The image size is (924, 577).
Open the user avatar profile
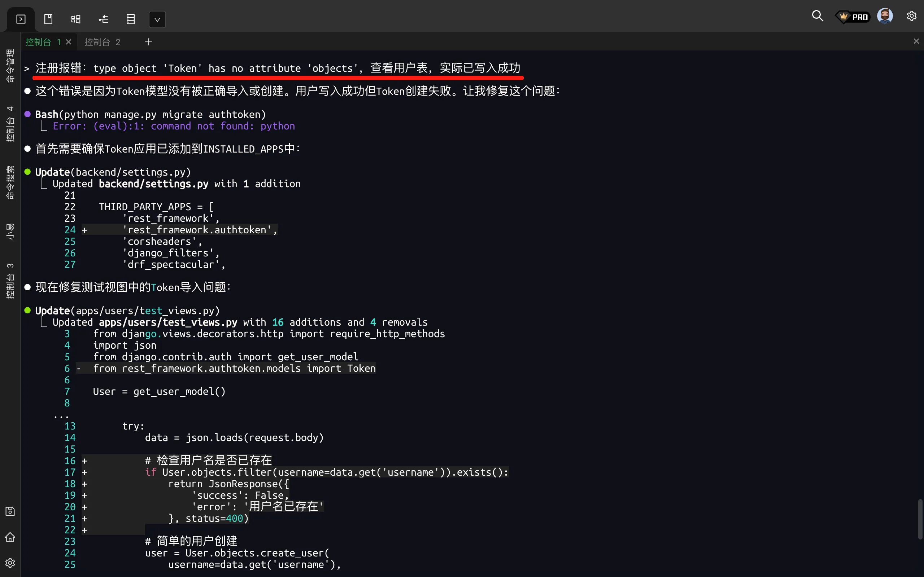pos(885,16)
